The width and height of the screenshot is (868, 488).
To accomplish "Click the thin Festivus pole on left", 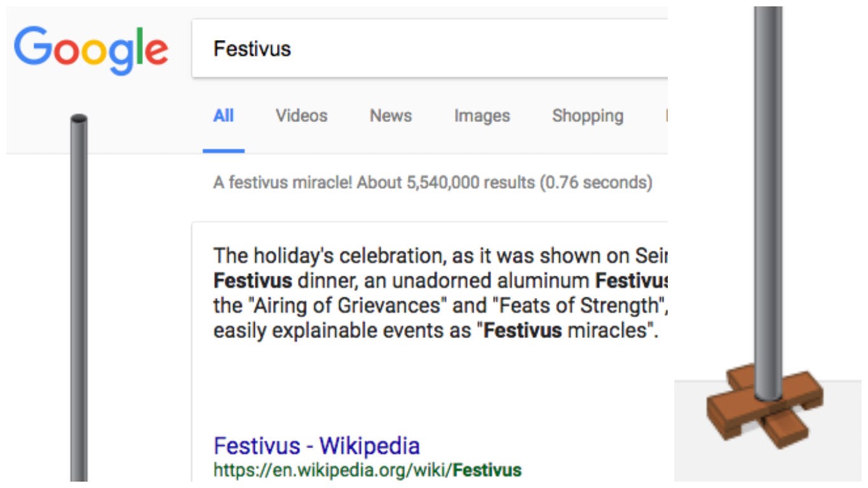I will click(x=79, y=299).
